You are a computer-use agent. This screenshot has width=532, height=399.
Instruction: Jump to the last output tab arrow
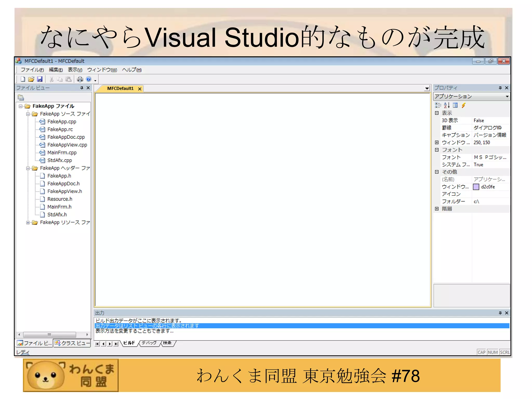tap(116, 344)
